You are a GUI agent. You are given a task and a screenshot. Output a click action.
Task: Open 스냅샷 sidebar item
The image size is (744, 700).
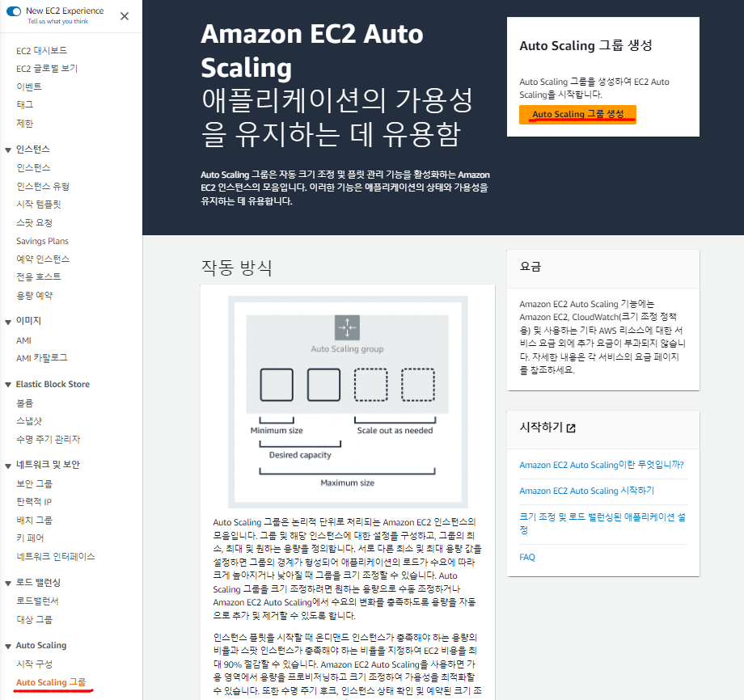point(29,421)
